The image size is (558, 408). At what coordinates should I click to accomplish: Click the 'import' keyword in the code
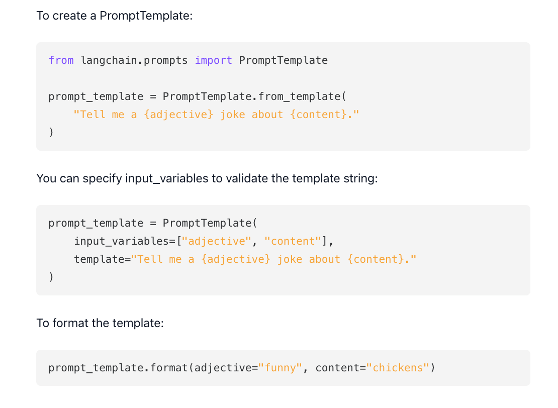click(x=214, y=60)
